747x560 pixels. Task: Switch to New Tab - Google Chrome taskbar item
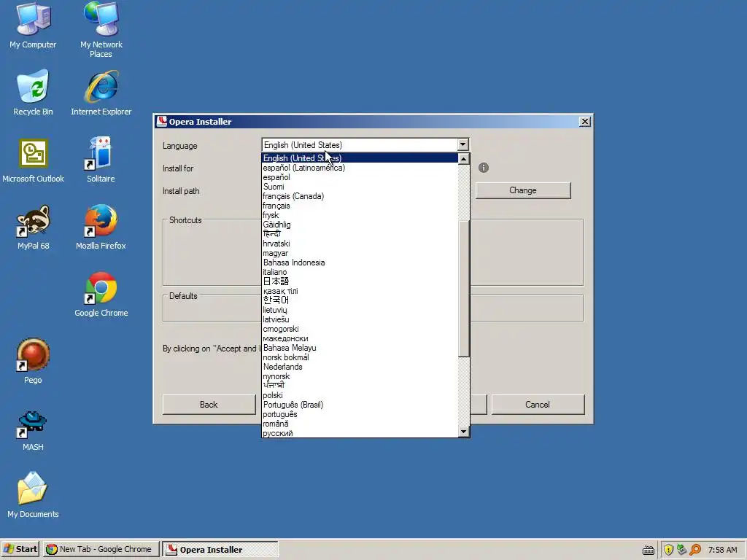point(100,550)
